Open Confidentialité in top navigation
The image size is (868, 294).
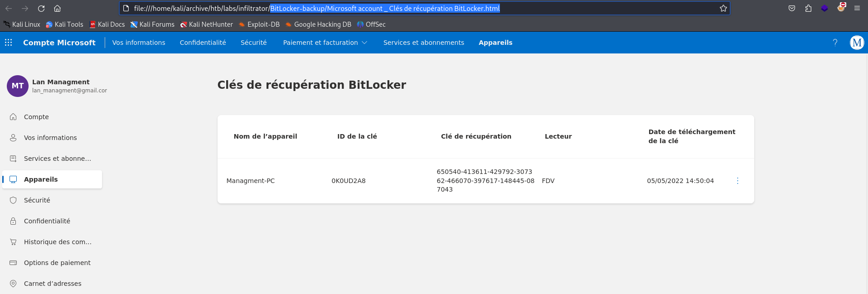tap(203, 43)
